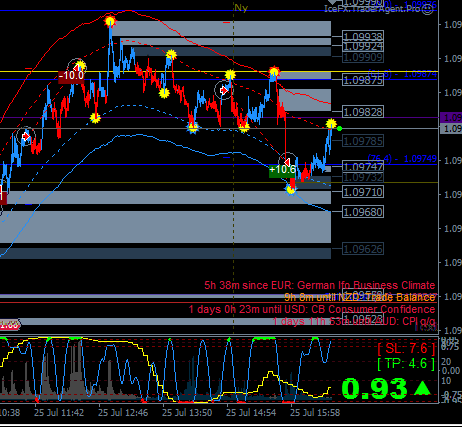Viewport: 462px width, 427px height.
Task: Select the star marker beside the green price dot
Action: [x=331, y=124]
